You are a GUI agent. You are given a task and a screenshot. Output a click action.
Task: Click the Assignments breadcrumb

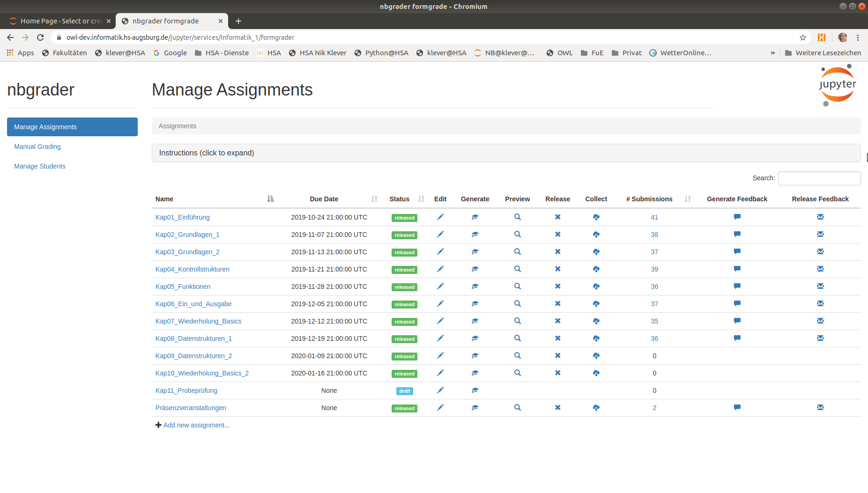click(x=178, y=126)
